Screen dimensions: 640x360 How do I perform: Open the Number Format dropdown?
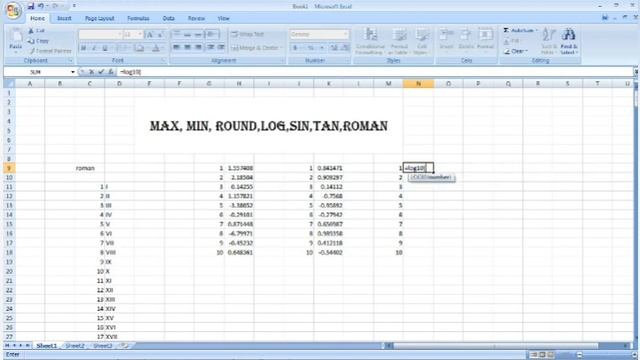coord(345,34)
